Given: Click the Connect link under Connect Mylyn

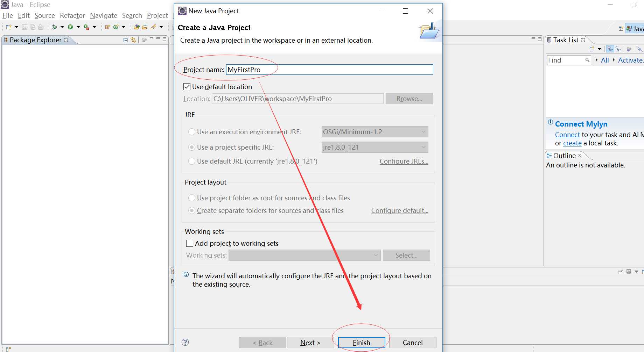Looking at the screenshot, I should (x=567, y=135).
